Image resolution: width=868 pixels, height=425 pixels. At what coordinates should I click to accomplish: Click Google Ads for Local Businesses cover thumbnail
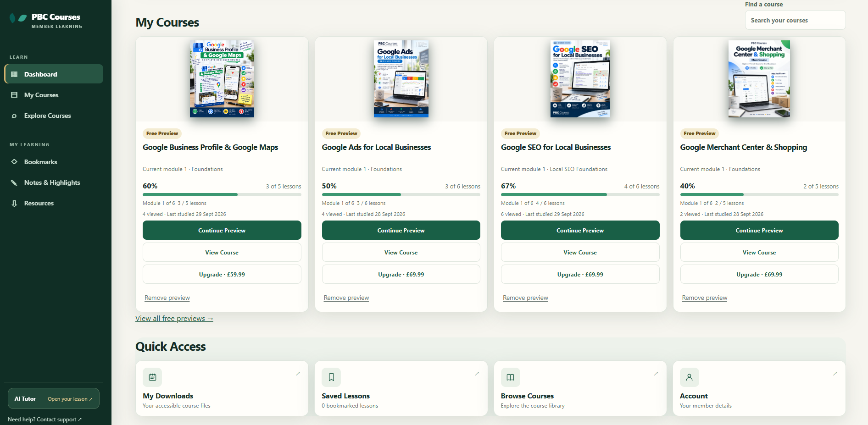click(x=401, y=79)
